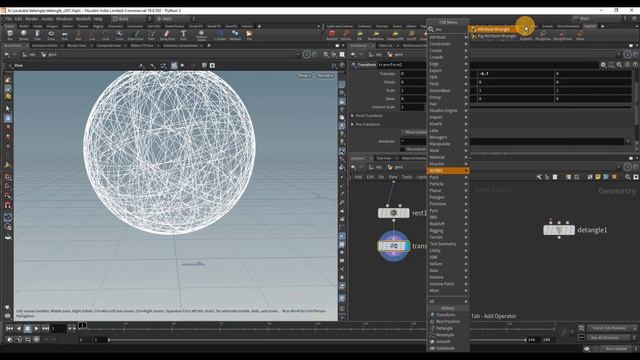The width and height of the screenshot is (640, 360).
Task: Expand the Vellum submenu in TAB menu
Action: coord(448,264)
